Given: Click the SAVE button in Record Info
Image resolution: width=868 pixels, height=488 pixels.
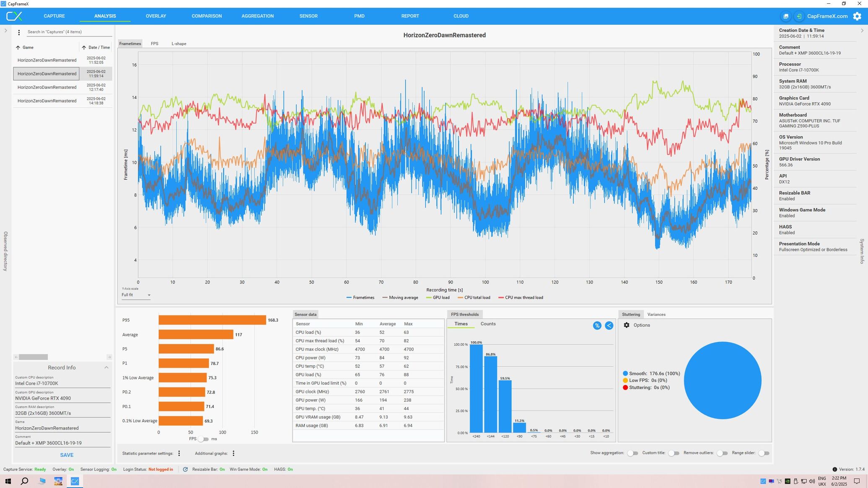Looking at the screenshot, I should (x=67, y=455).
